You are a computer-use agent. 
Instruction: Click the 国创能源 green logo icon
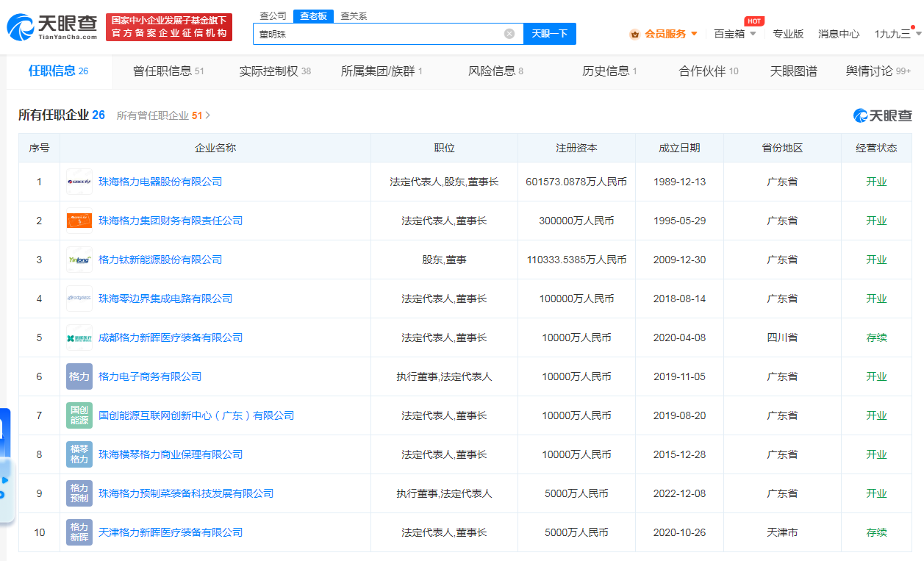point(79,415)
